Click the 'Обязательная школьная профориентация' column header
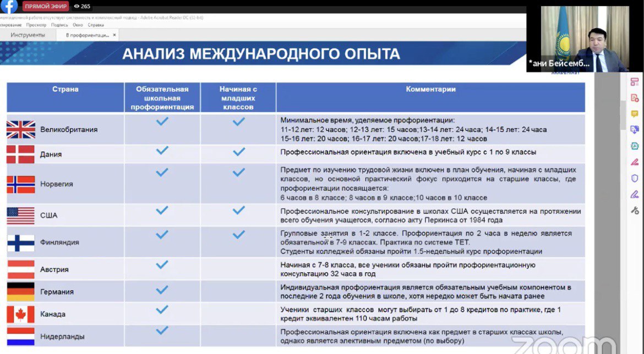This screenshot has width=644, height=354. pyautogui.click(x=162, y=98)
